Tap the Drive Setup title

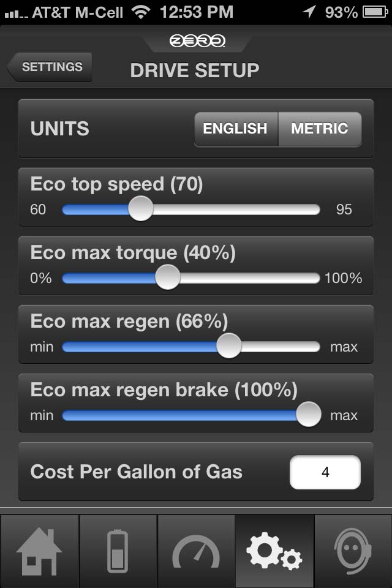tap(195, 70)
